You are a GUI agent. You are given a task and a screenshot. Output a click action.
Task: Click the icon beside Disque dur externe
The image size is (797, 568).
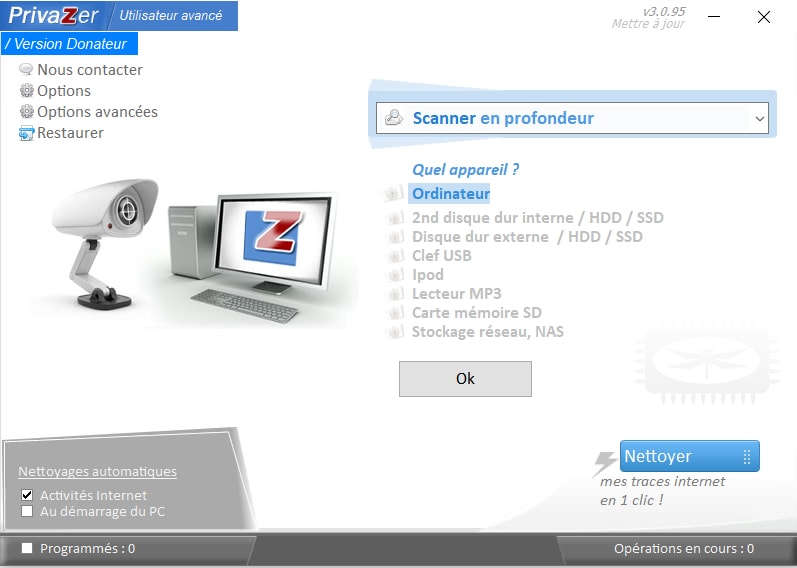[x=395, y=236]
